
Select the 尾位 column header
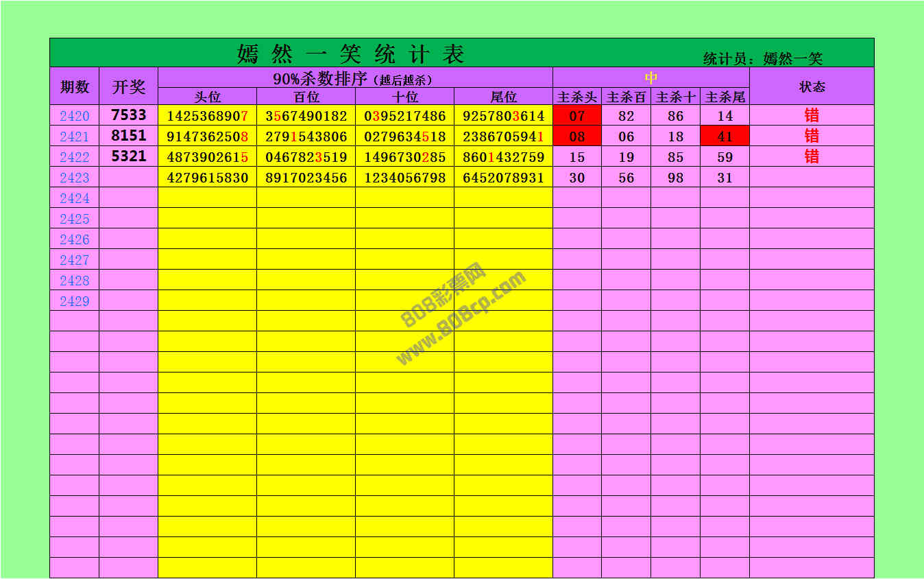(x=504, y=97)
